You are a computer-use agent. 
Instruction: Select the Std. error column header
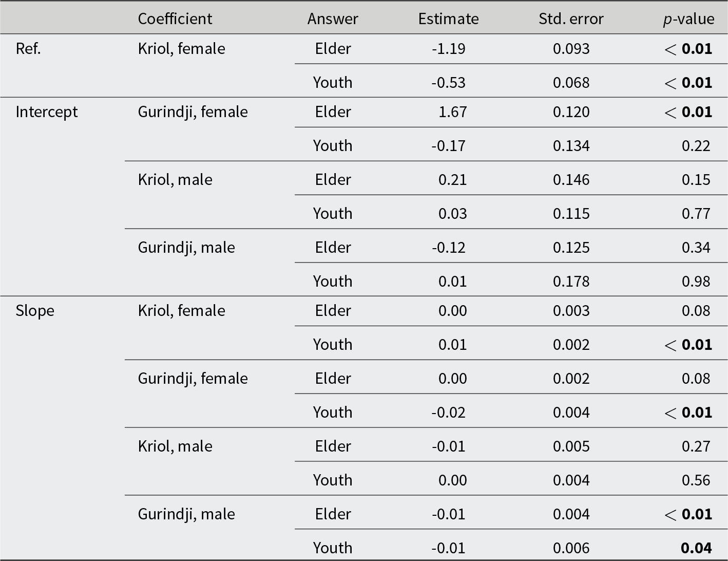click(571, 18)
